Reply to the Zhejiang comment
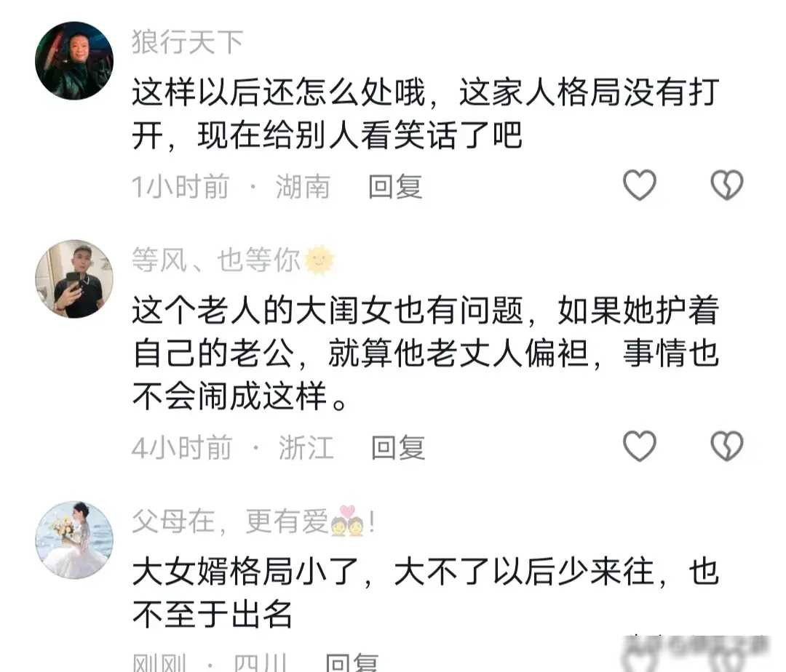786x672 pixels. coord(398,448)
